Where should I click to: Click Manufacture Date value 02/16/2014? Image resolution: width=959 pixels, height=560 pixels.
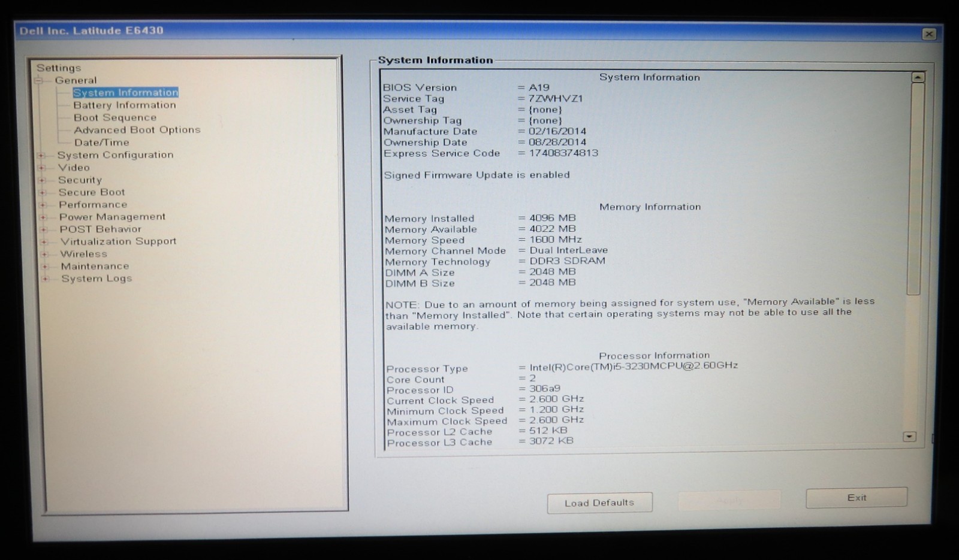click(x=557, y=131)
